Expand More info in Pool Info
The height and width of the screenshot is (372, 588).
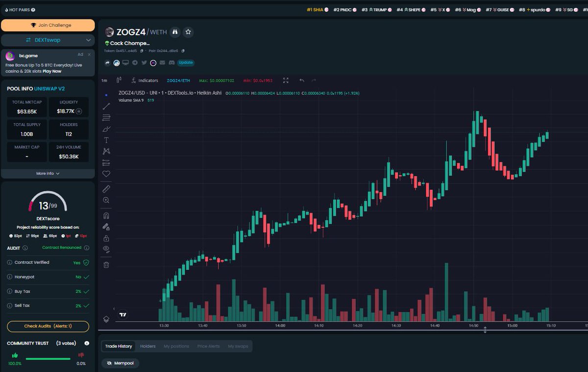[48, 173]
